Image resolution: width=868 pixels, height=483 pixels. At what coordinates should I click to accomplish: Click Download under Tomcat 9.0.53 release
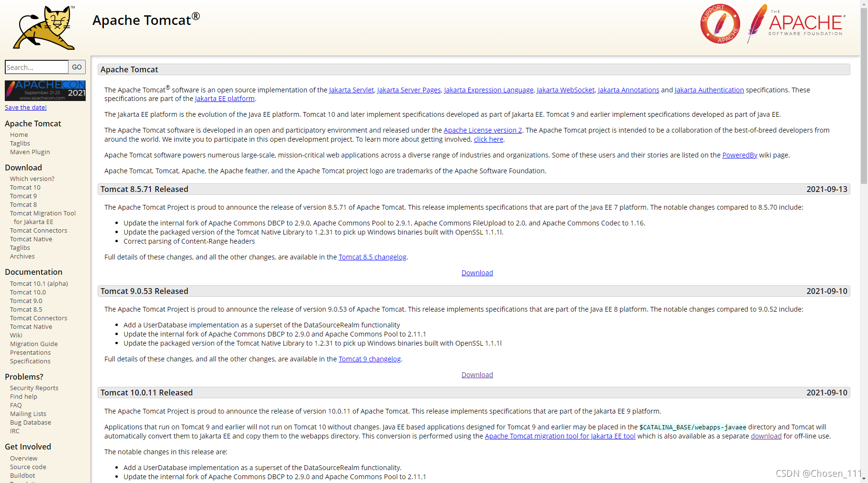click(x=477, y=375)
